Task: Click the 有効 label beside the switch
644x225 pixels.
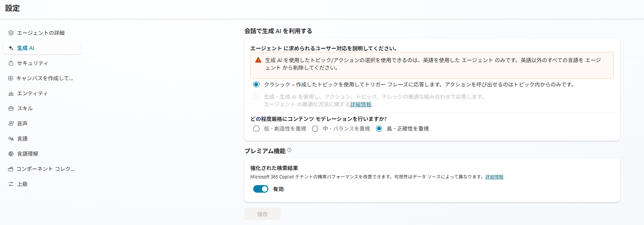Action: coord(278,189)
